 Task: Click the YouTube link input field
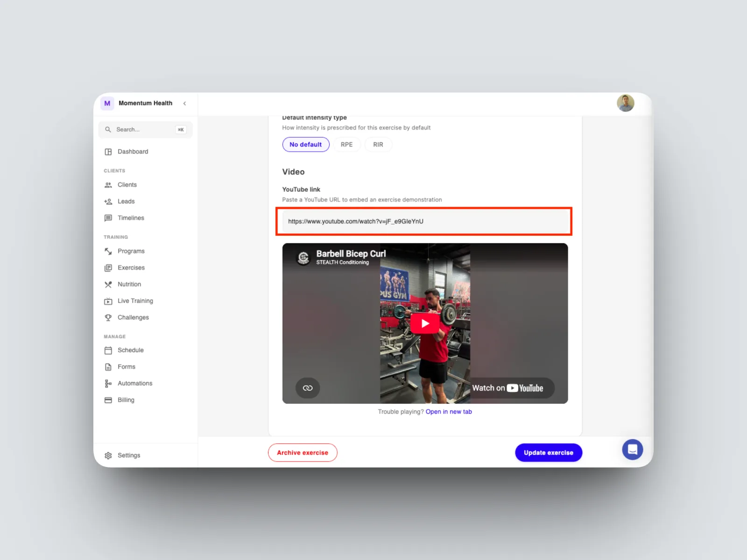click(424, 221)
